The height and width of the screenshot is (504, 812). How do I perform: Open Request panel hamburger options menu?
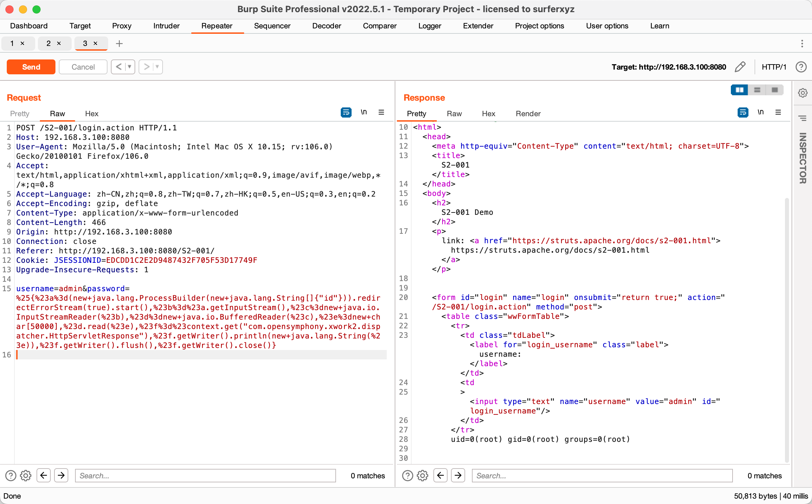click(381, 112)
